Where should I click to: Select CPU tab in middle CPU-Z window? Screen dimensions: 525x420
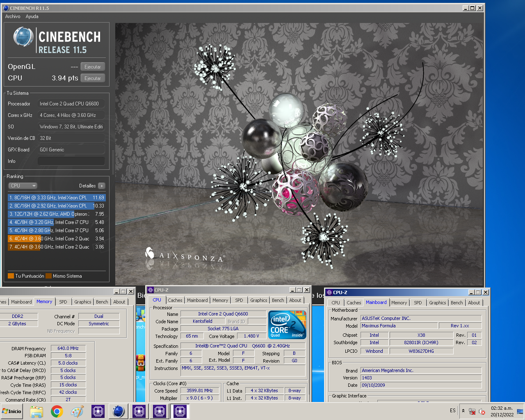click(157, 300)
